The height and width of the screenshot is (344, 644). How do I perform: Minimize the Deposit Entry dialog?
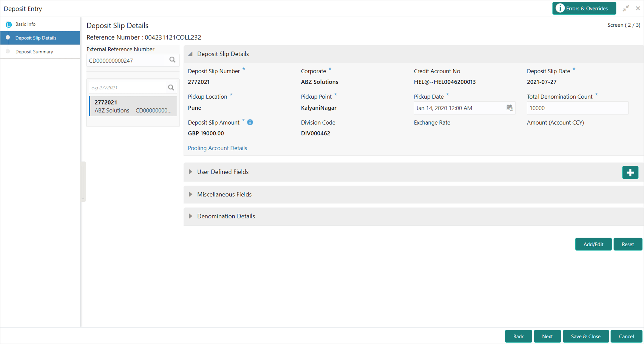626,8
